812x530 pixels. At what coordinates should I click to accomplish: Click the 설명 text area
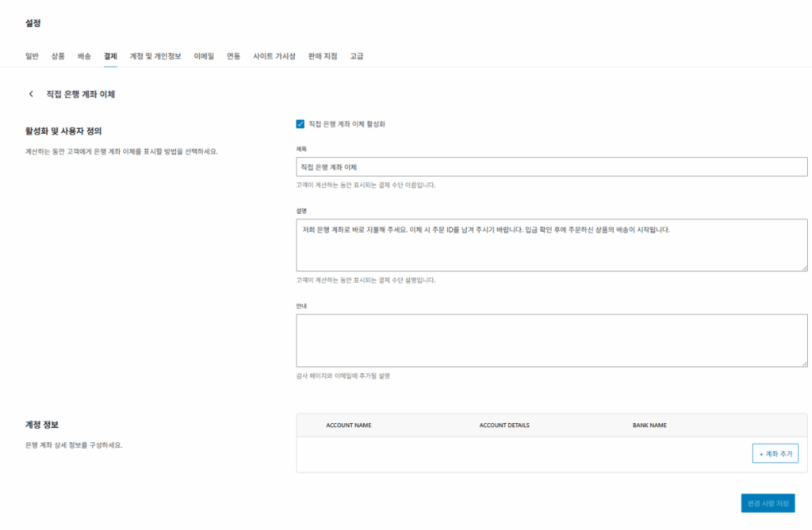point(550,244)
